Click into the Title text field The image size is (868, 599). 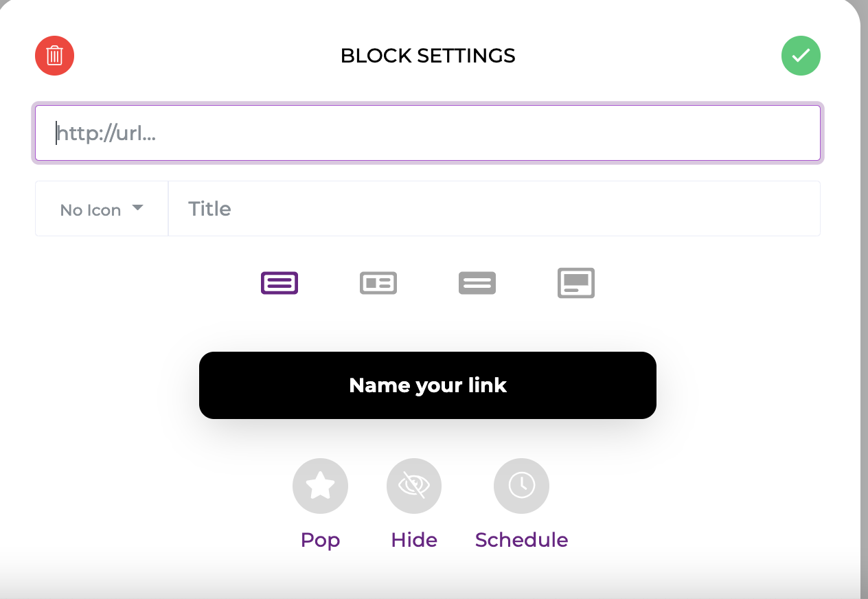[493, 209]
